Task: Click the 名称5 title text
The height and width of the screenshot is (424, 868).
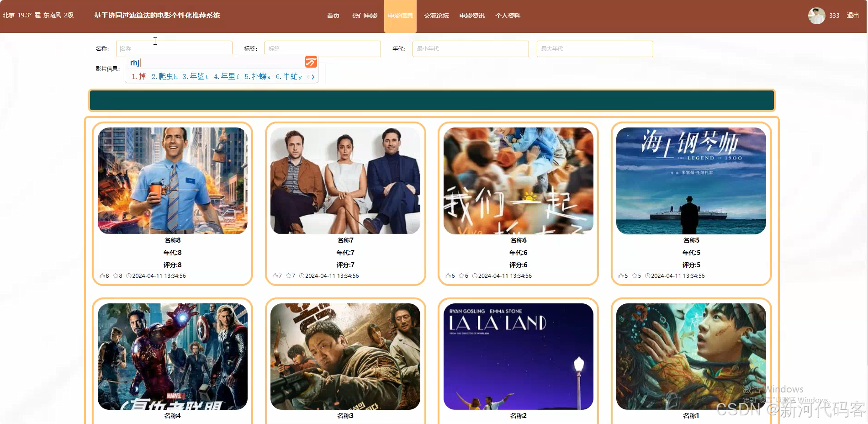Action: [x=691, y=240]
